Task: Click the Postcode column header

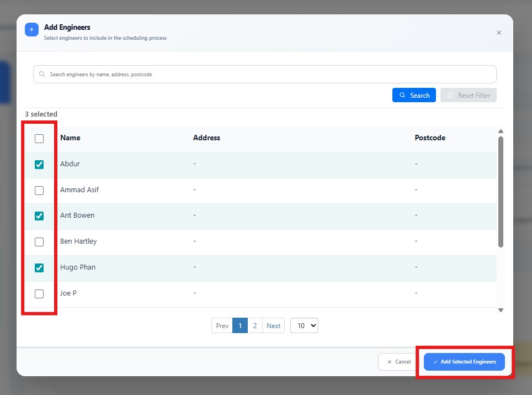Action: pos(430,138)
